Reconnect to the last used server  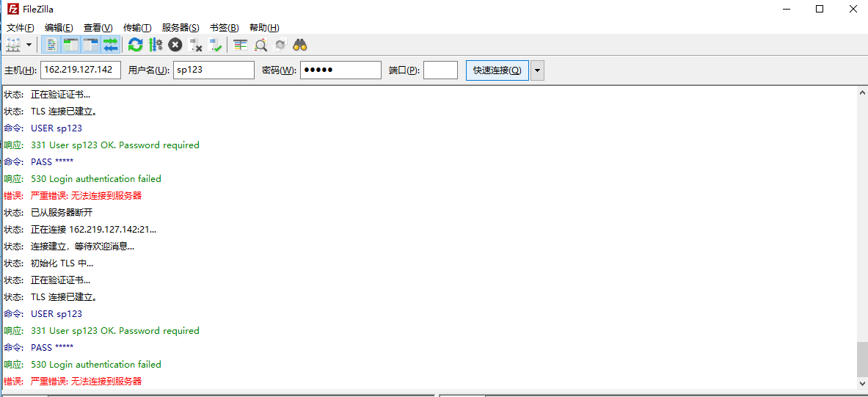(215, 45)
